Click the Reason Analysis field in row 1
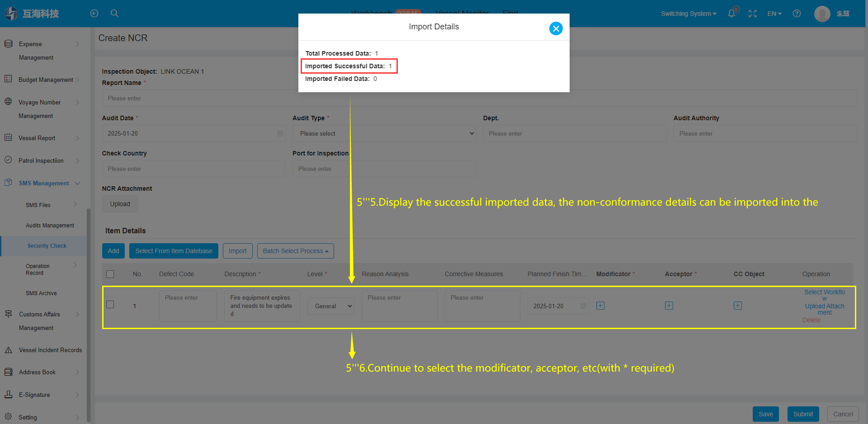This screenshot has height=424, width=868. [399, 306]
